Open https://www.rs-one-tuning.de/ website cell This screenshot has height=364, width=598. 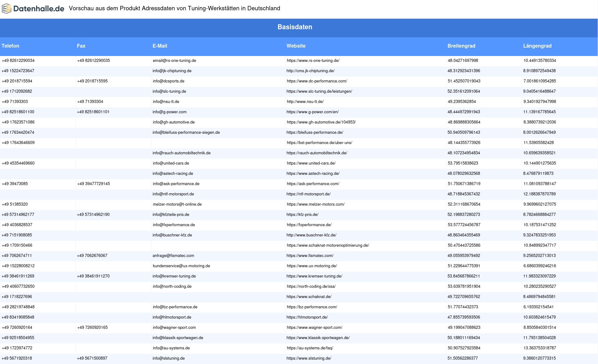pos(313,61)
